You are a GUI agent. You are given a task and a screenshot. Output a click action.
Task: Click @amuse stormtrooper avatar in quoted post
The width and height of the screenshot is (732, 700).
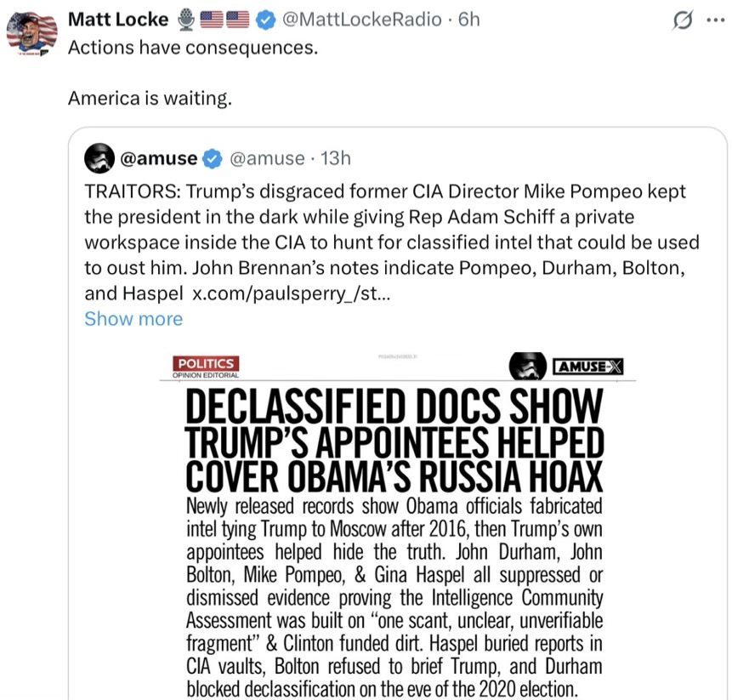click(x=99, y=158)
